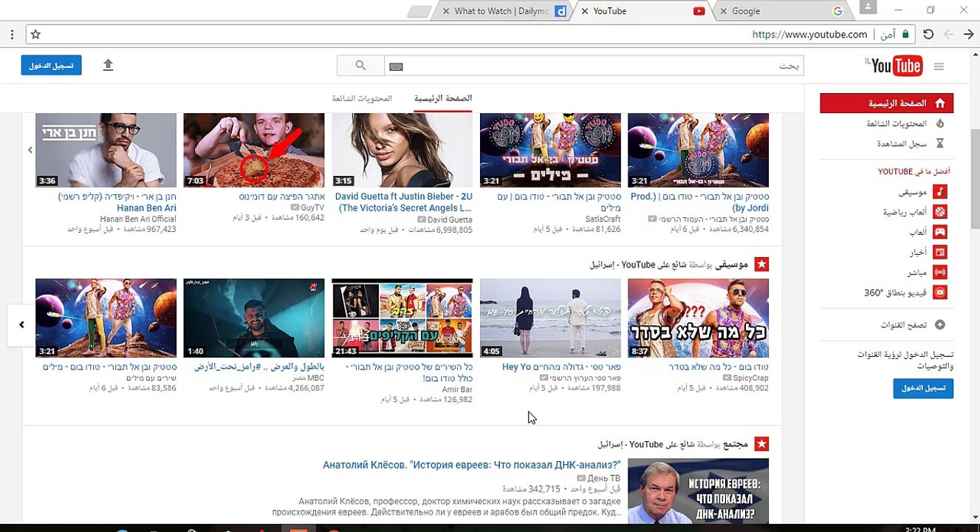Open the ДНК-анализ video thumbnail
The width and height of the screenshot is (980, 532).
698,491
